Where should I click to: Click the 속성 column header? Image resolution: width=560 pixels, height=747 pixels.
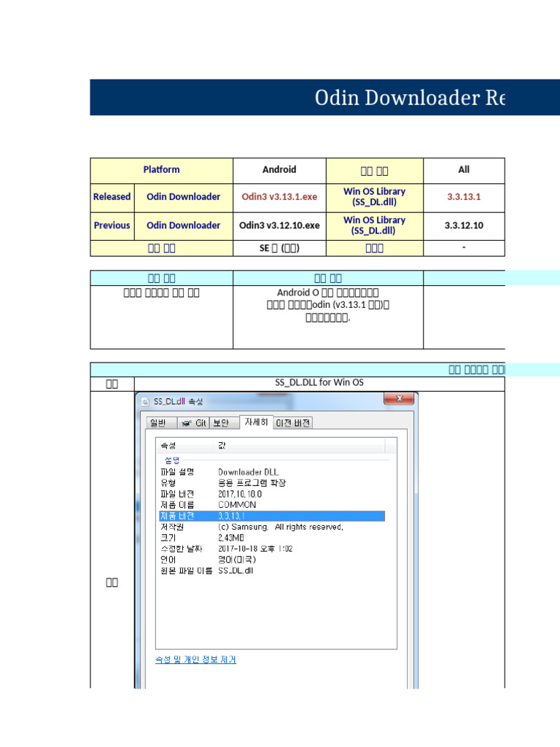pyautogui.click(x=185, y=446)
